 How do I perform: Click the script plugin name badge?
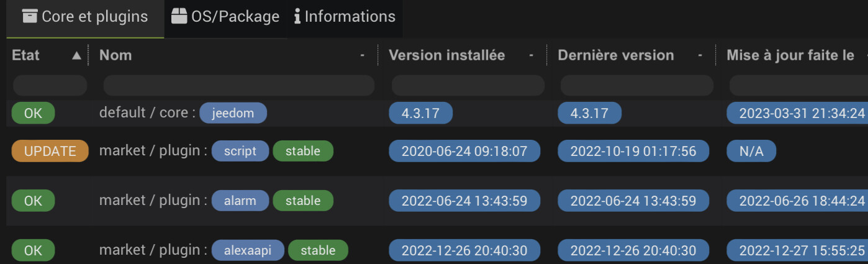point(240,151)
